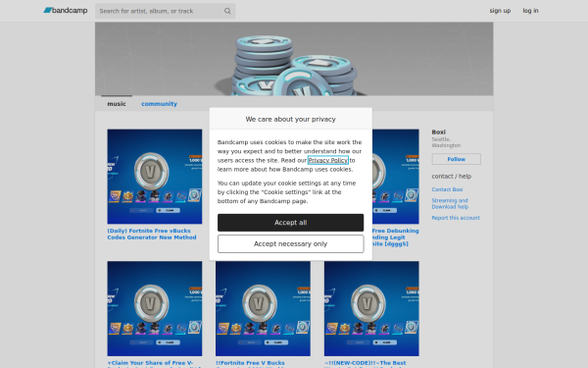The height and width of the screenshot is (368, 588).
Task: Open (Daily) Fortnite Free vBucks Codes Generator title
Action: (152, 234)
